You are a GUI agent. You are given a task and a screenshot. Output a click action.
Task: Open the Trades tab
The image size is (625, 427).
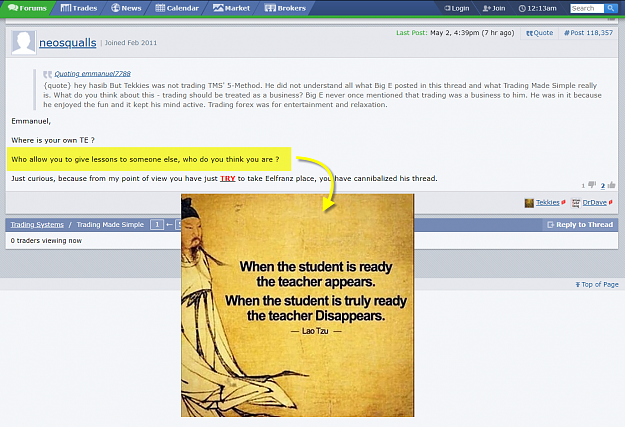[x=79, y=8]
